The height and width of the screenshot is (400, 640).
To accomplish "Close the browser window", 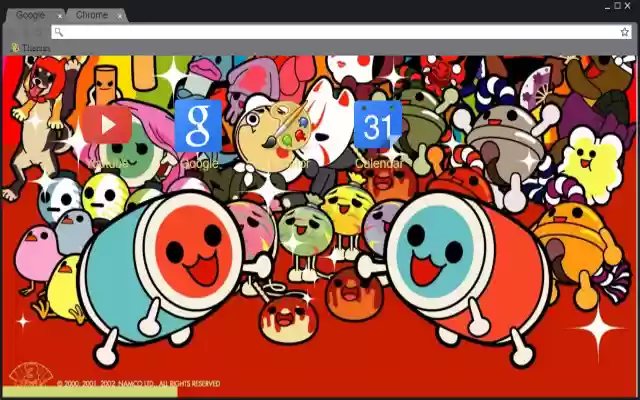I will [x=628, y=6].
